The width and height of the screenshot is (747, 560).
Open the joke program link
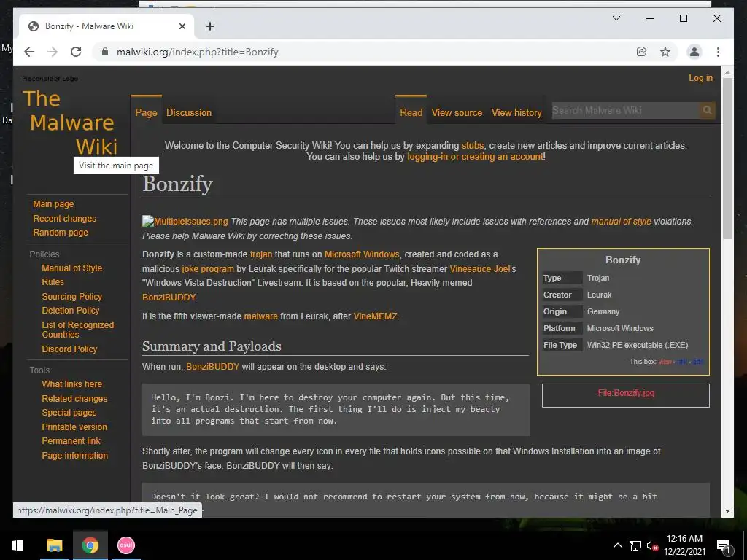click(x=208, y=269)
